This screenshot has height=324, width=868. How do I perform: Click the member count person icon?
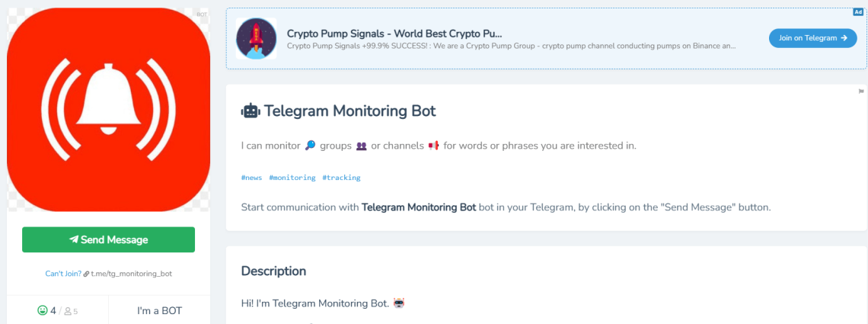point(68,311)
